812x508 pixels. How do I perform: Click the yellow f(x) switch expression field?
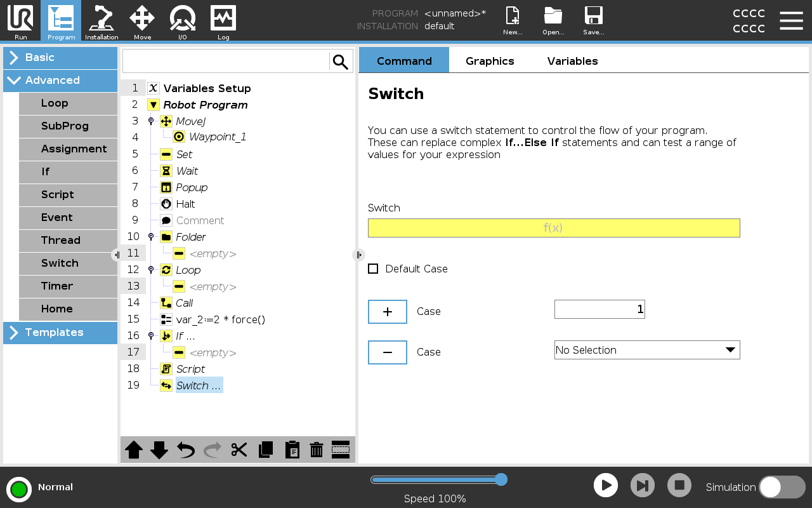[553, 228]
